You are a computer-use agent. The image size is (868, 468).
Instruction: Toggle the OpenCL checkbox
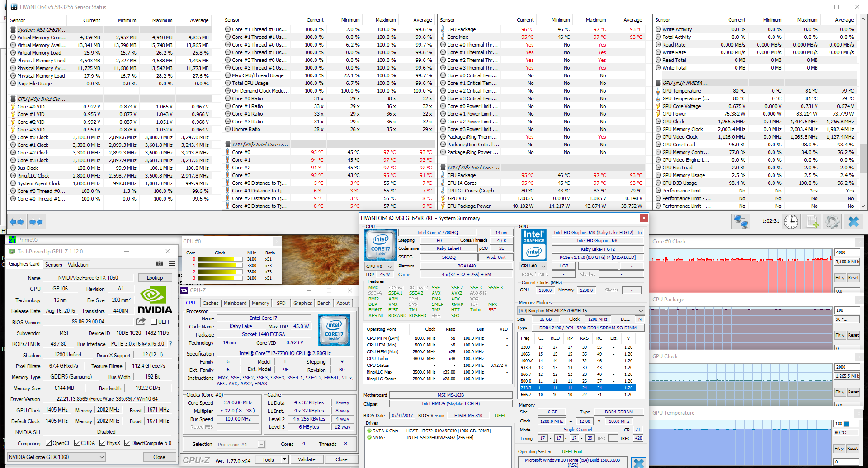48,443
